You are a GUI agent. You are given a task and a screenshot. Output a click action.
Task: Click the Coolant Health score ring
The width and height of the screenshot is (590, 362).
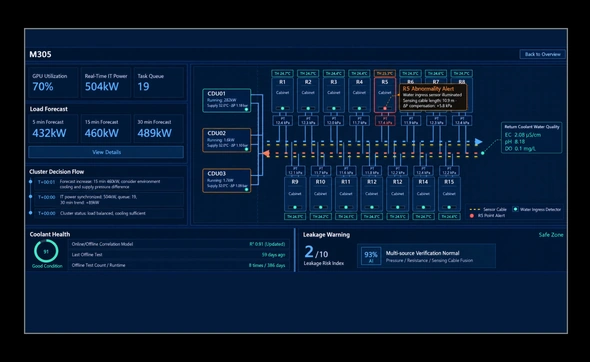46,251
